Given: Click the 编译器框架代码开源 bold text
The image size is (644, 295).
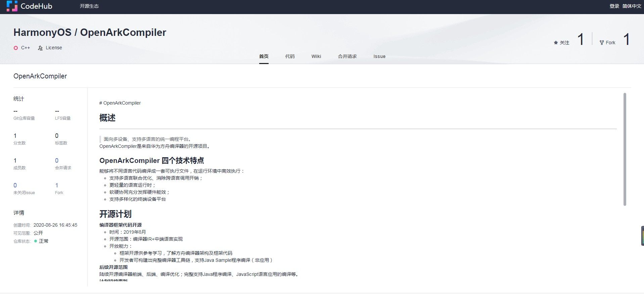Looking at the screenshot, I should [121, 225].
